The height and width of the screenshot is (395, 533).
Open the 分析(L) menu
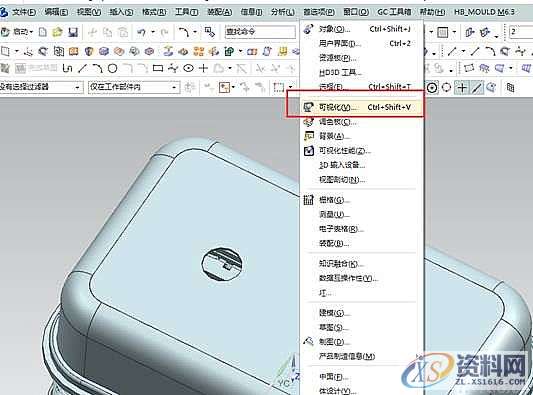coord(283,12)
